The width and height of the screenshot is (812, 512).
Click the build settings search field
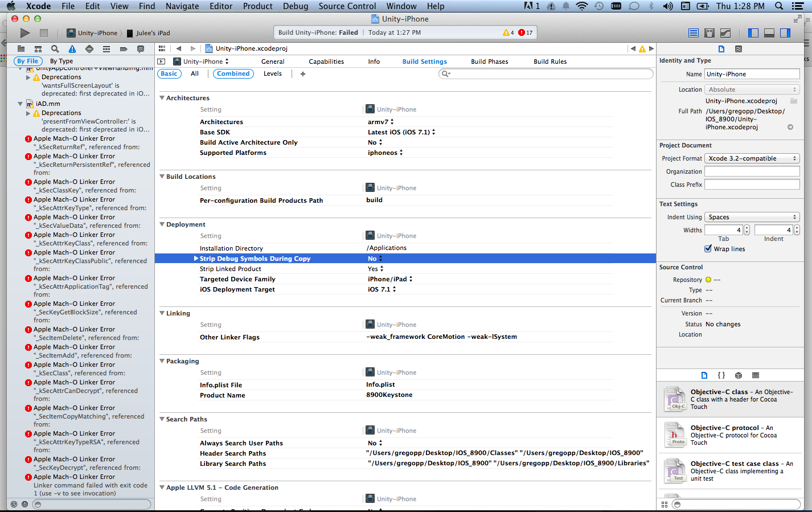(x=546, y=73)
